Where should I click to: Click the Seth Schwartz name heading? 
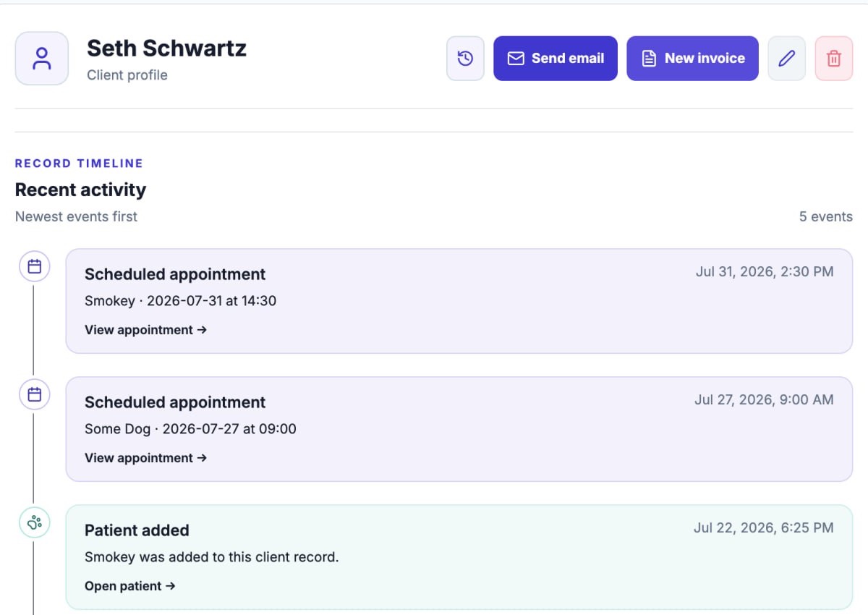click(x=166, y=48)
